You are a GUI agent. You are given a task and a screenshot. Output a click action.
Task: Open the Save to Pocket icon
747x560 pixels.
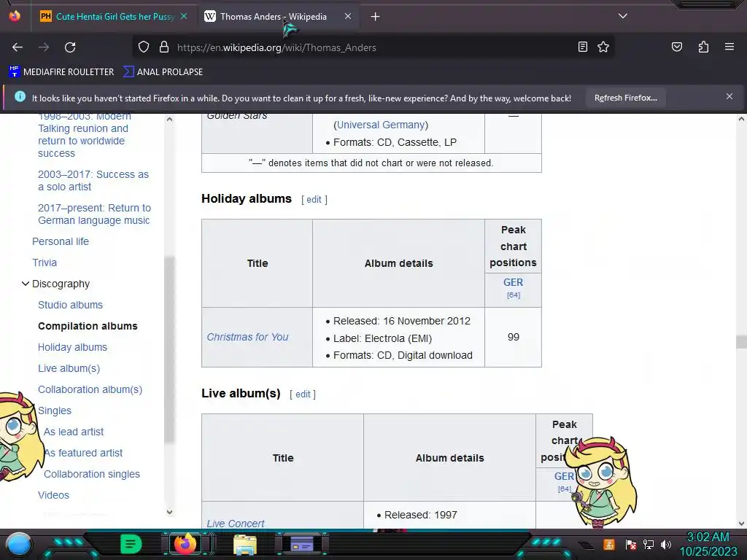[x=676, y=47]
